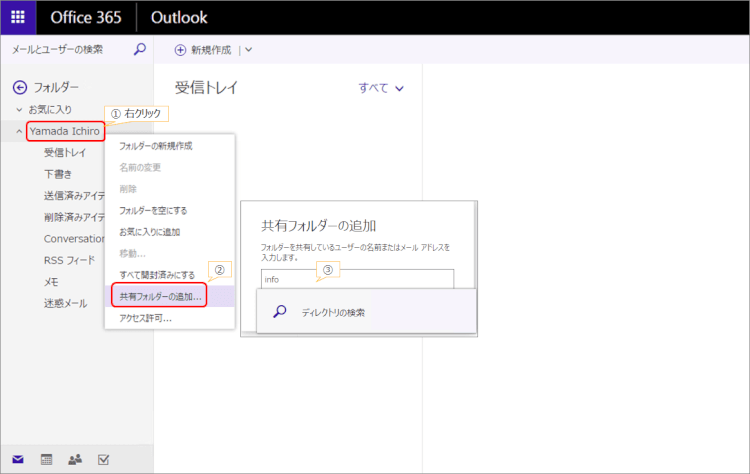Choose すべて開封済みにする menu entry
The width and height of the screenshot is (750, 474).
coord(157,275)
